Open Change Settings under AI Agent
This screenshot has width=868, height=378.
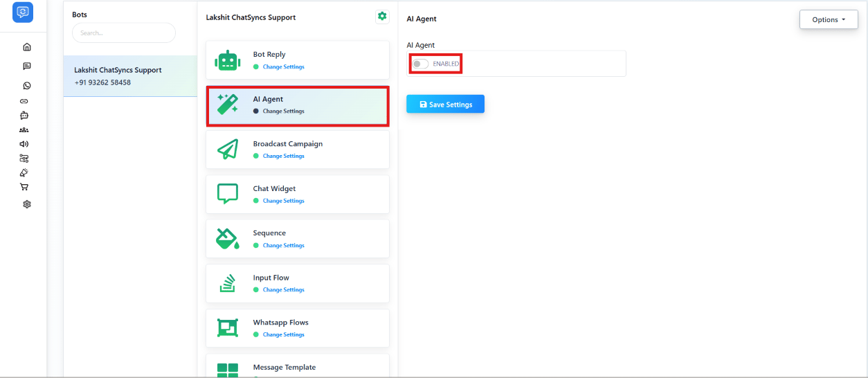(x=283, y=111)
